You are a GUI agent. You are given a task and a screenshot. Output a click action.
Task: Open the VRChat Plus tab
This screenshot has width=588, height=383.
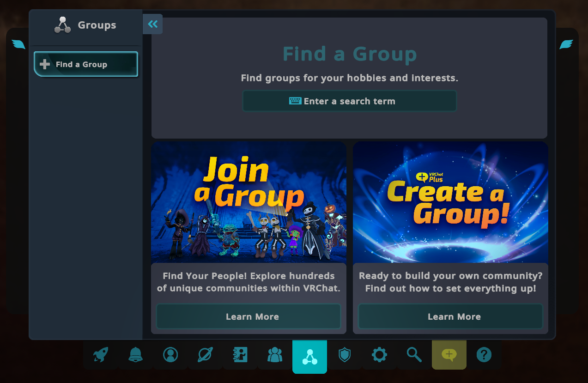(449, 355)
